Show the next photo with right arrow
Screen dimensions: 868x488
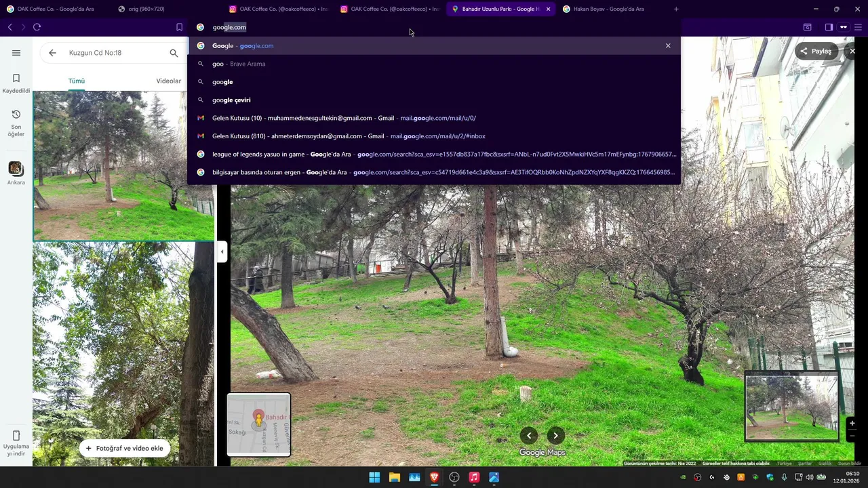555,436
